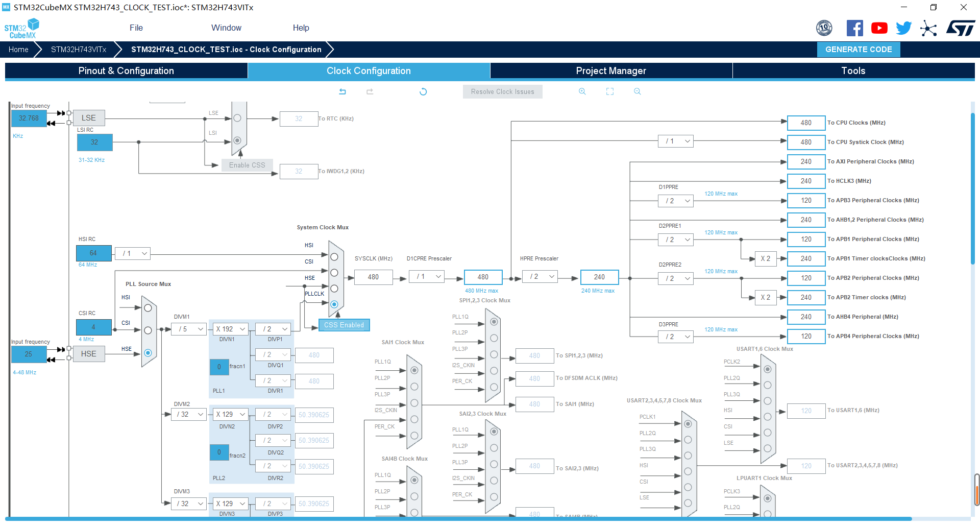The width and height of the screenshot is (980, 526).
Task: Zoom in on the clock diagram
Action: (582, 91)
